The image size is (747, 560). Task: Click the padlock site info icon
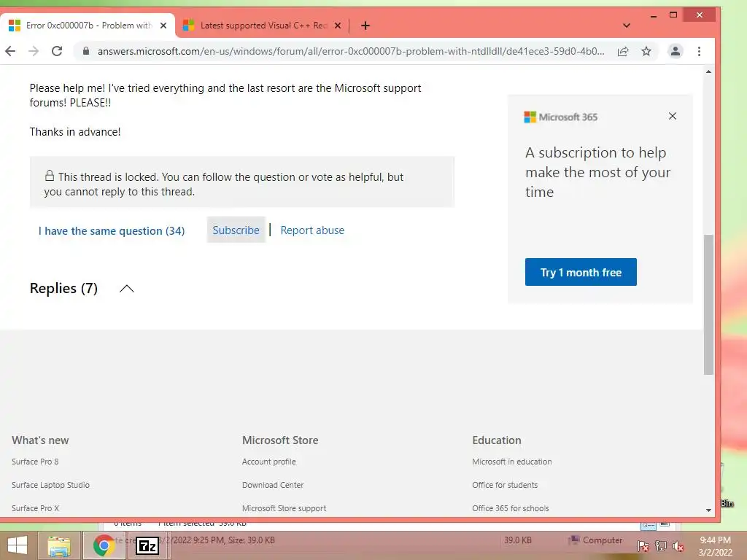[86, 51]
